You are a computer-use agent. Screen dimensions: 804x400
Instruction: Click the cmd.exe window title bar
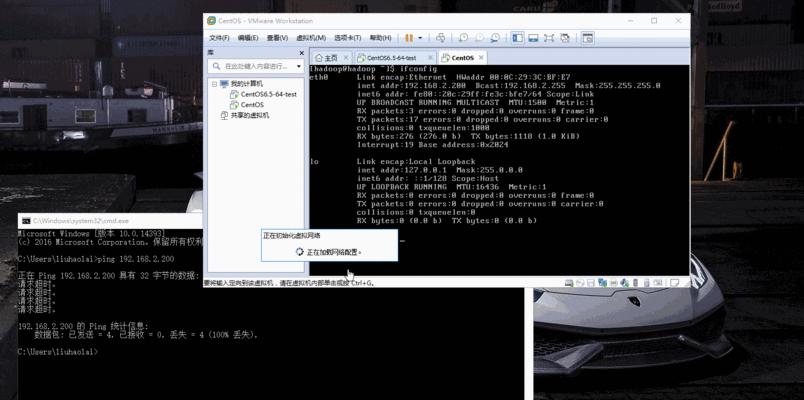(x=110, y=221)
